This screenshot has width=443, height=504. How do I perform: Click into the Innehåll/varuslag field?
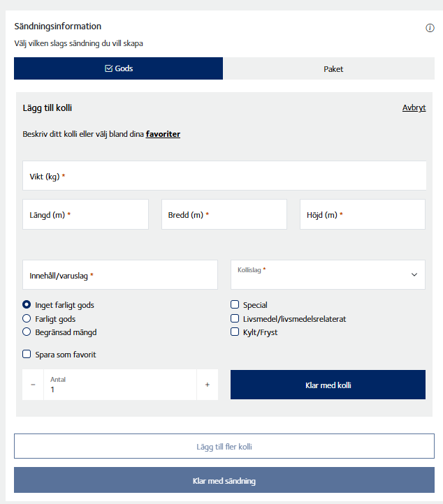click(x=120, y=276)
